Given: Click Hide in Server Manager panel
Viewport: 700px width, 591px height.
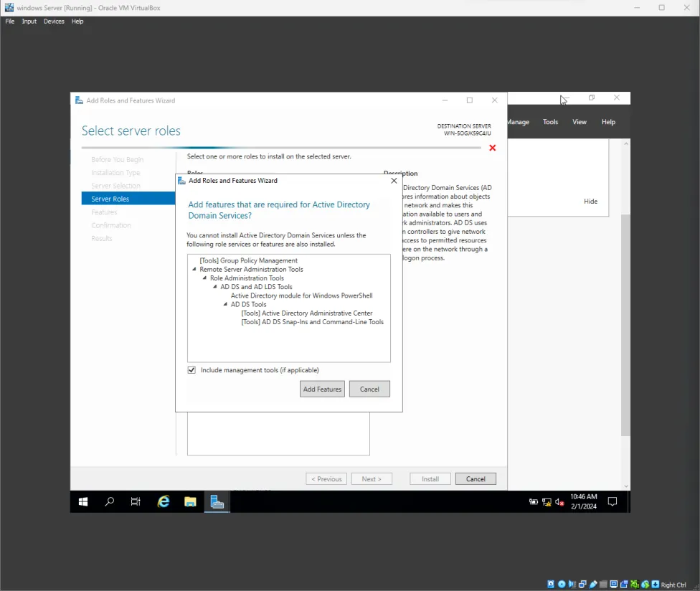Looking at the screenshot, I should click(x=591, y=202).
